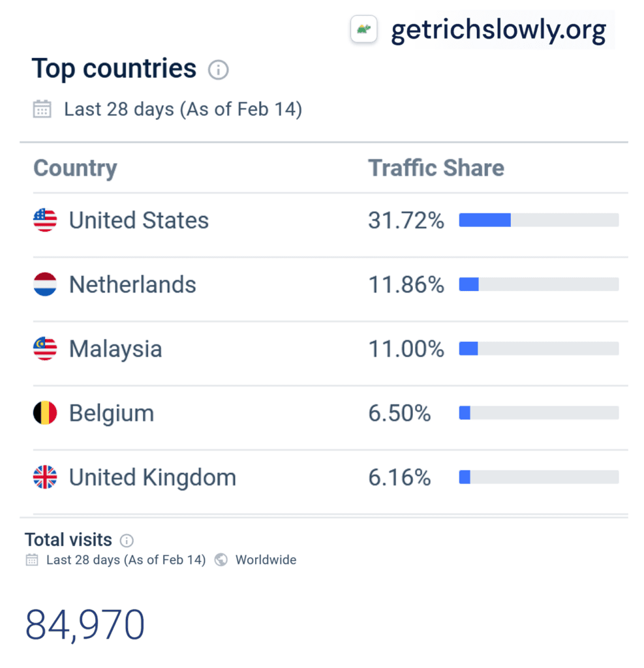Click the Worldwide globe icon
The height and width of the screenshot is (668, 644).
[x=221, y=560]
